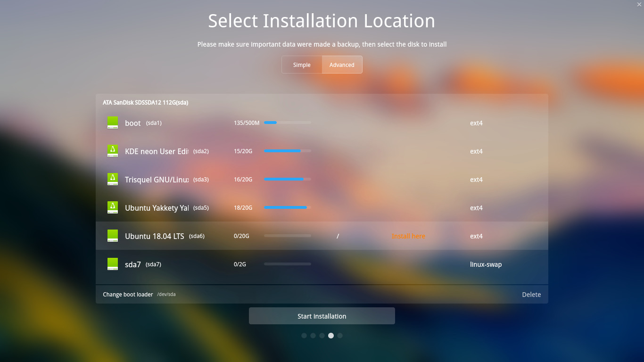Click the sda7 swap partition icon
The image size is (644, 362).
[113, 264]
